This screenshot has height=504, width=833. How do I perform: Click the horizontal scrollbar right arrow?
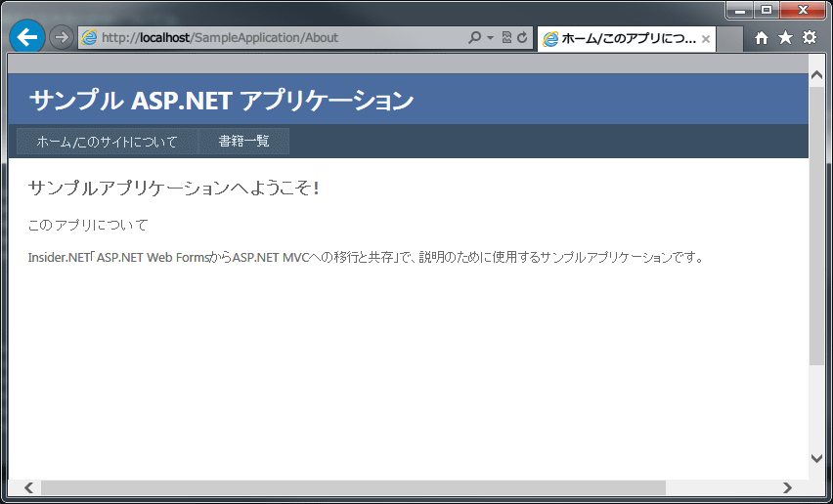point(787,487)
